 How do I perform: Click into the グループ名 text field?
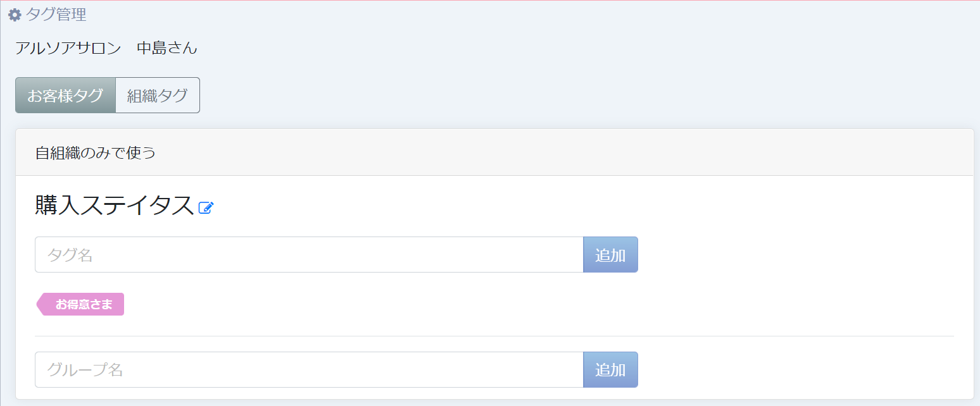pyautogui.click(x=309, y=370)
